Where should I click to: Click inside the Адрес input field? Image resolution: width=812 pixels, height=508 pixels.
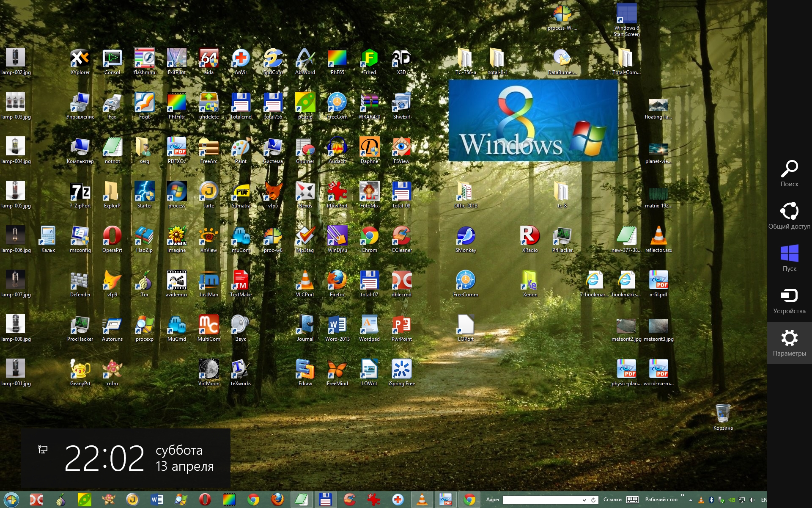click(x=541, y=500)
